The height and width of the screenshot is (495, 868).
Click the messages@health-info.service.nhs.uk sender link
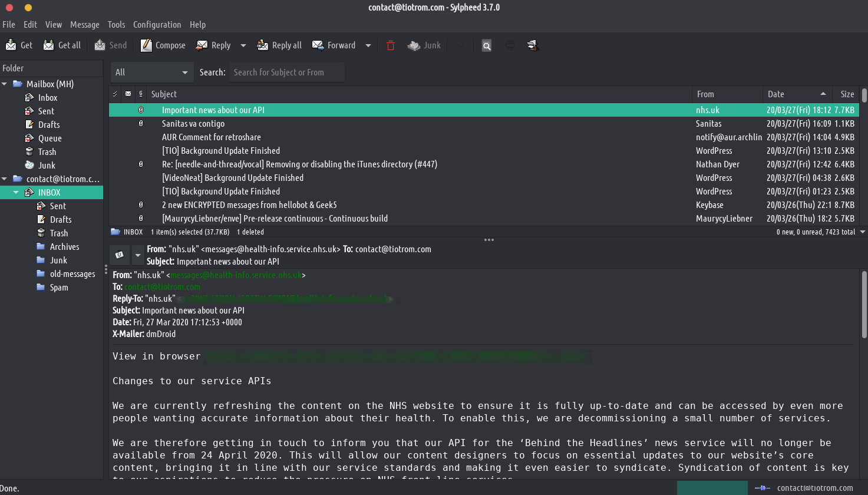coord(236,275)
